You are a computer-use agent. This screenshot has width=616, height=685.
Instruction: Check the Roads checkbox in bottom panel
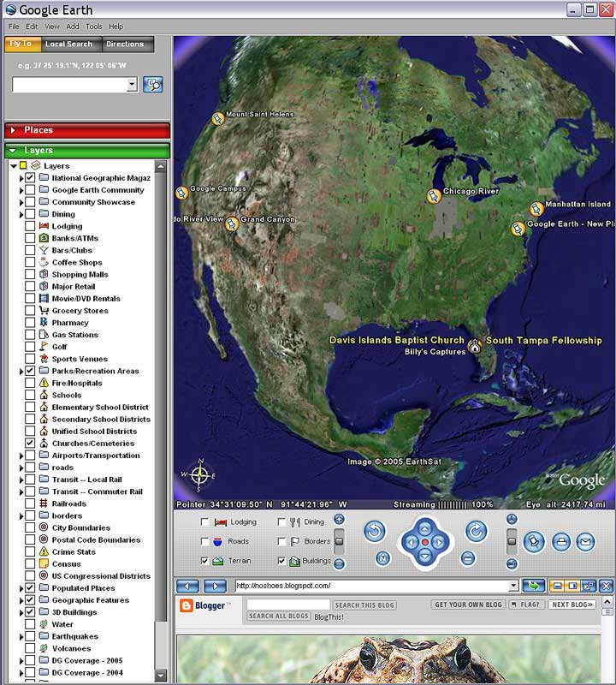[204, 541]
